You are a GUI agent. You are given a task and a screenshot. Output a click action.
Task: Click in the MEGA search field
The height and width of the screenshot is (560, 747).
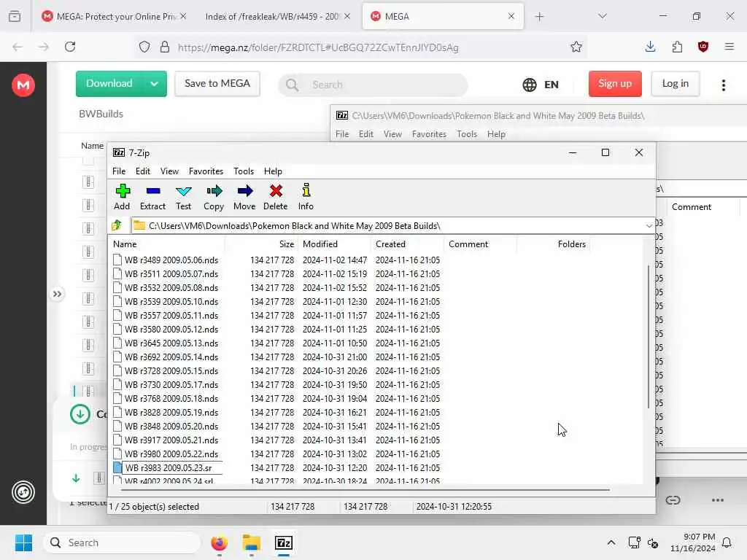tap(373, 85)
